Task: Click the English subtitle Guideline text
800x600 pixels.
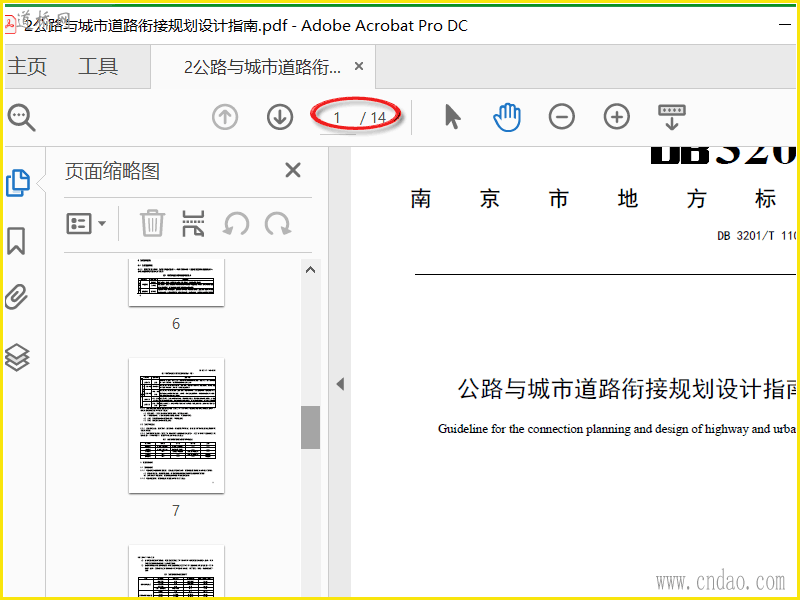Action: coord(617,429)
